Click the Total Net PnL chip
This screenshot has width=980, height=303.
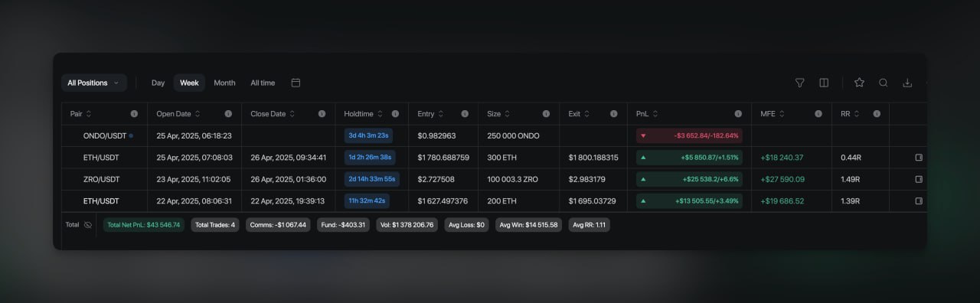[144, 225]
